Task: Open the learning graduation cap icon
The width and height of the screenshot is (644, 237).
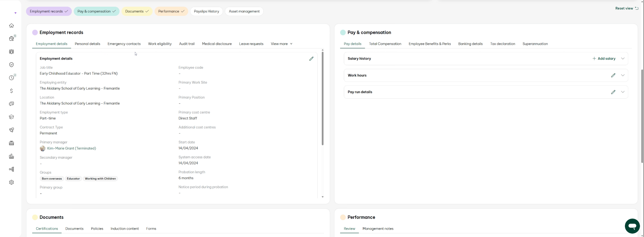Action: click(x=11, y=117)
